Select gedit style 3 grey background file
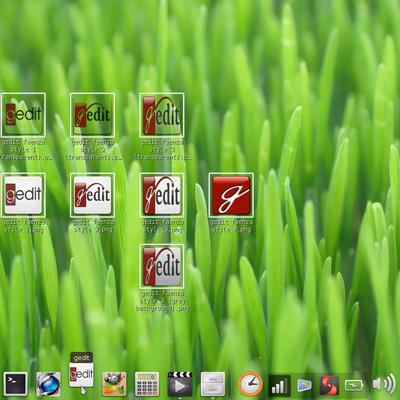This screenshot has height=400, width=400. click(x=162, y=266)
